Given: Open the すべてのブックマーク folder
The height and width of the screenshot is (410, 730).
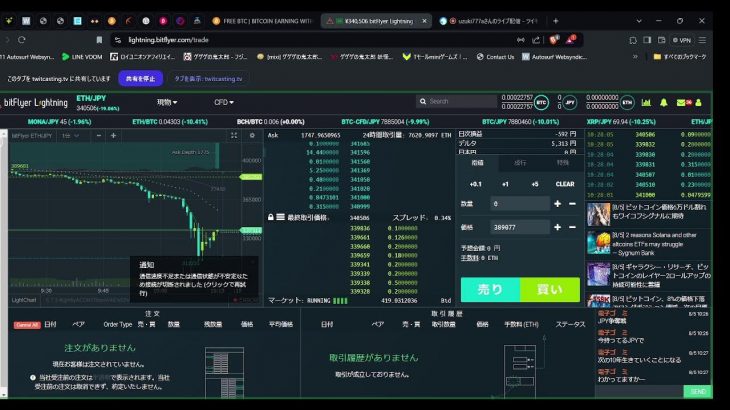Looking at the screenshot, I should 680,57.
